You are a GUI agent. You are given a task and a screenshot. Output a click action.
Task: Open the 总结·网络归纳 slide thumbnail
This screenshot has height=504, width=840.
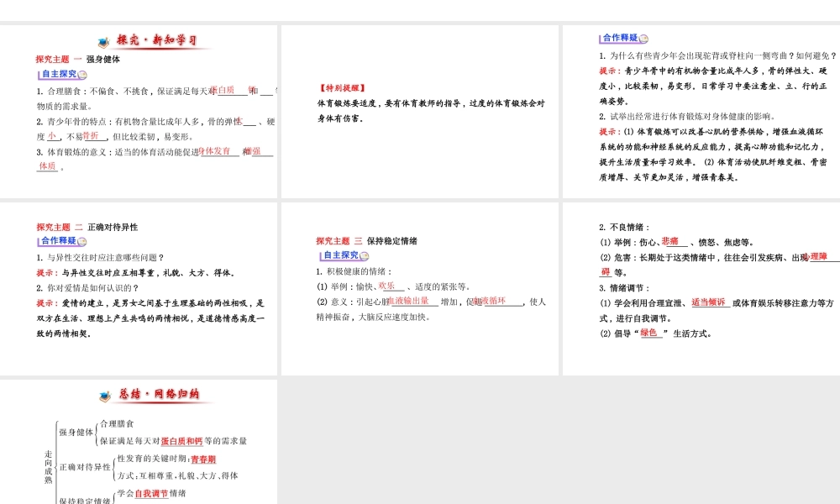pyautogui.click(x=139, y=442)
